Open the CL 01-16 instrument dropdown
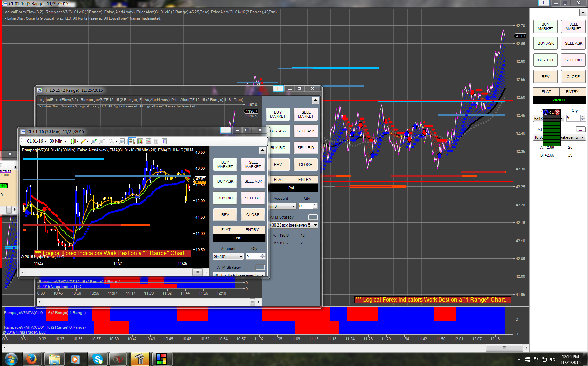The height and width of the screenshot is (366, 588). [x=37, y=141]
